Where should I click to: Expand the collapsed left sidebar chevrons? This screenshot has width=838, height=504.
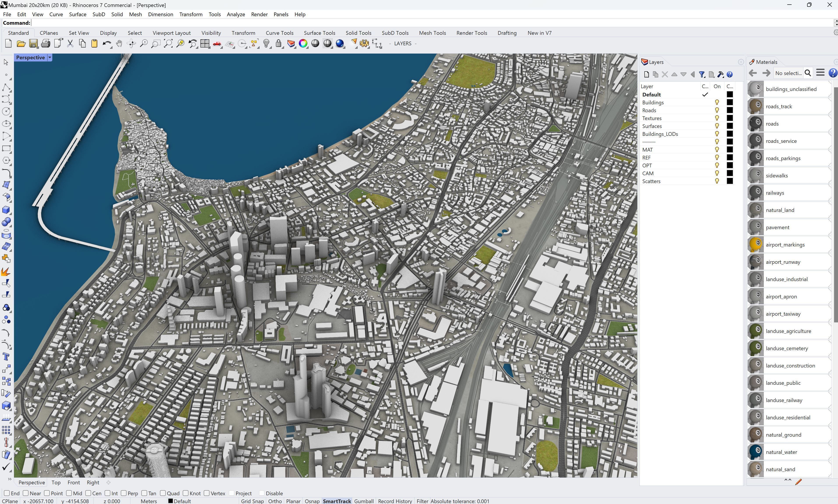(9, 479)
